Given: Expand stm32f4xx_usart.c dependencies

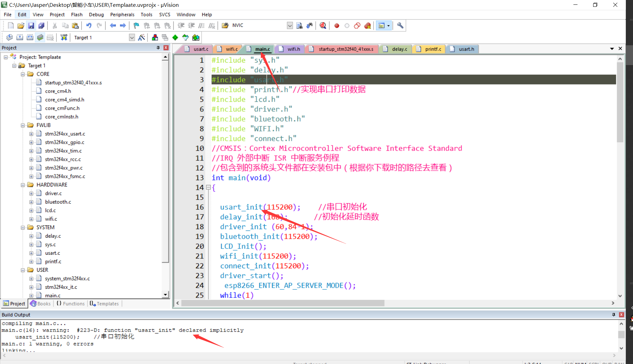Looking at the screenshot, I should click(31, 134).
